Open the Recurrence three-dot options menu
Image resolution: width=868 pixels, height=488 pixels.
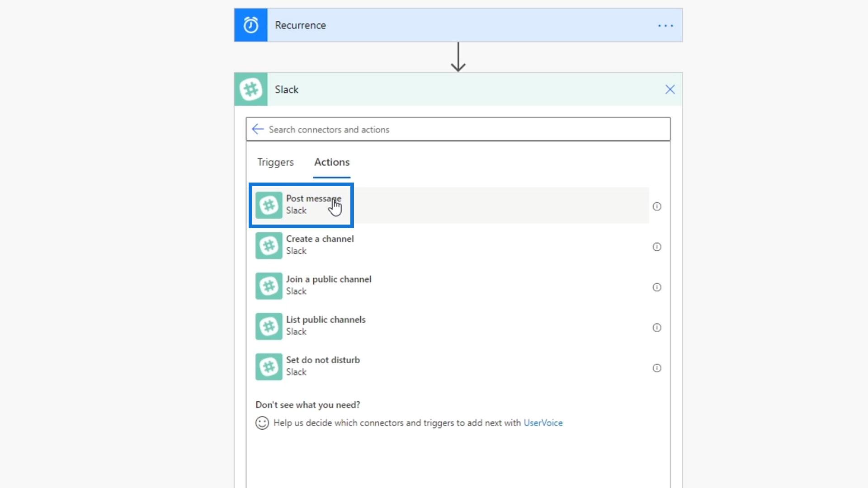[x=665, y=26]
